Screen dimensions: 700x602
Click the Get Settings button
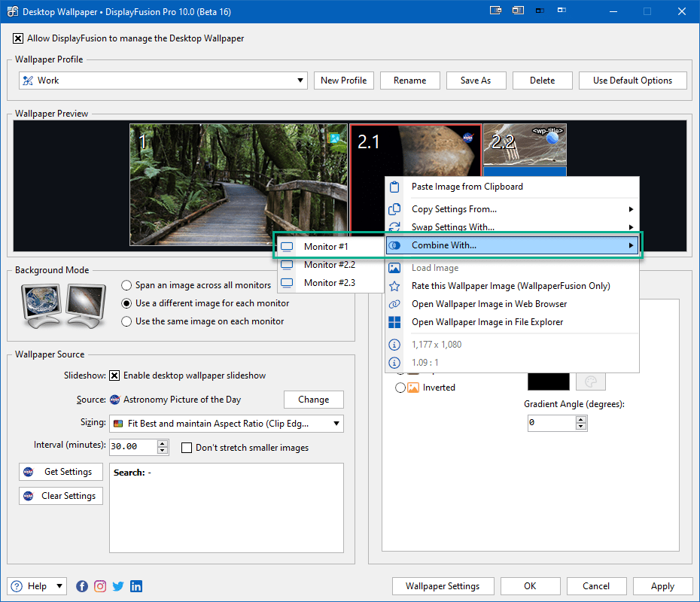[x=60, y=472]
